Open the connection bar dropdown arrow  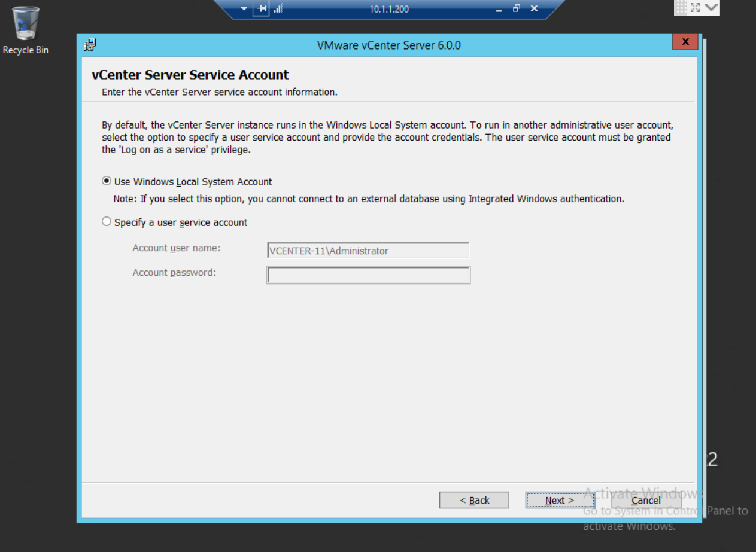244,9
